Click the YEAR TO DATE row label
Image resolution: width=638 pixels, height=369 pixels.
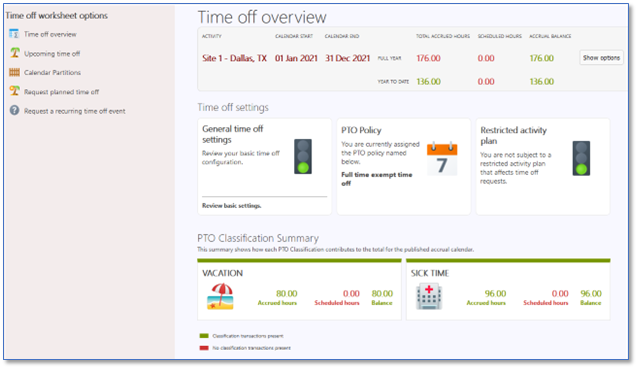click(x=393, y=82)
